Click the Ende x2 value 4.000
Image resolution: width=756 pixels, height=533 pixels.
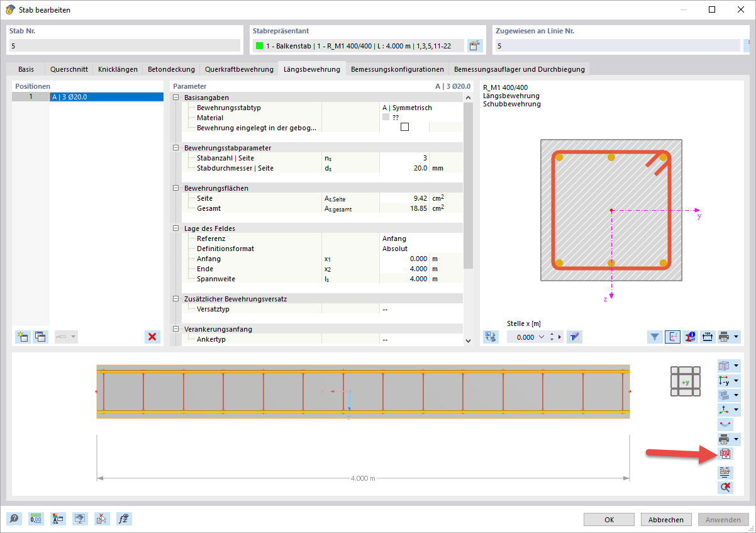click(x=417, y=269)
